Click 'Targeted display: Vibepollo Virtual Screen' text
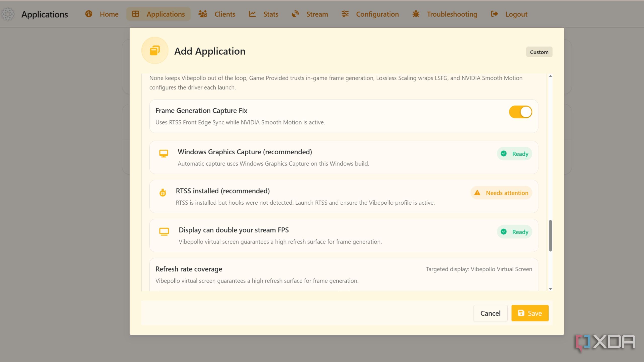Screen dimensions: 644x362 [x=479, y=269]
